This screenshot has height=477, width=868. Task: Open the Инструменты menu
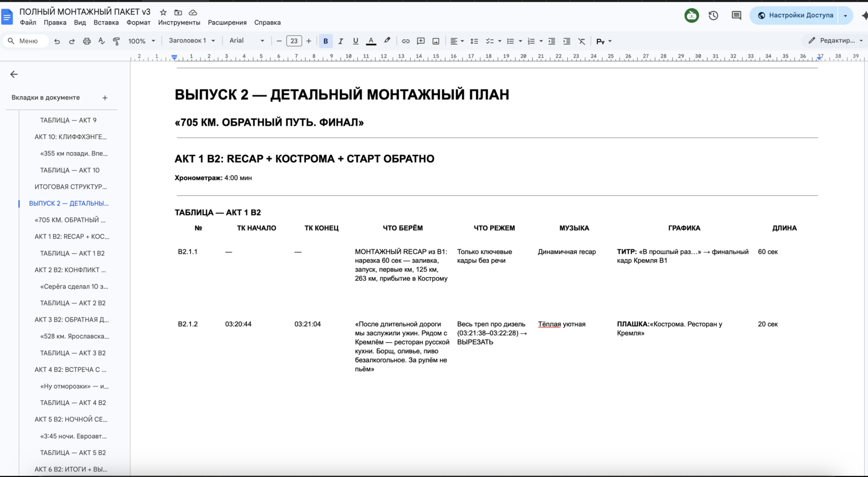pos(179,22)
